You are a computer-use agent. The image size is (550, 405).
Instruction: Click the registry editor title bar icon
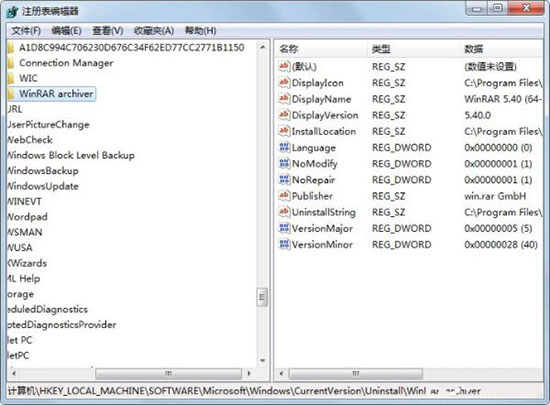[x=12, y=12]
